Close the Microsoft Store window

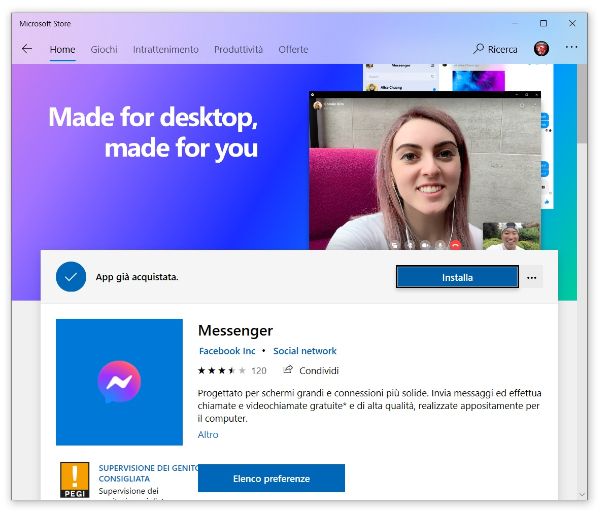(572, 23)
